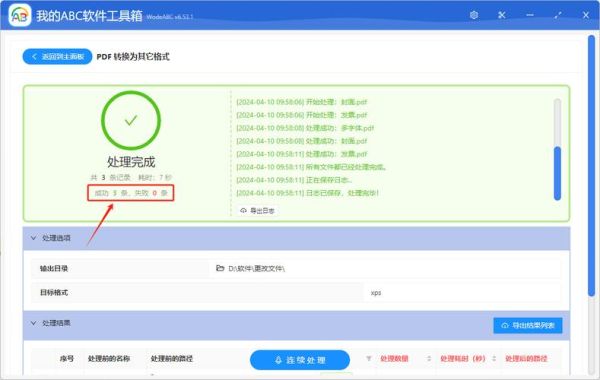Click the PDF 转换为其它格式 page title
The width and height of the screenshot is (600, 380).
[133, 57]
